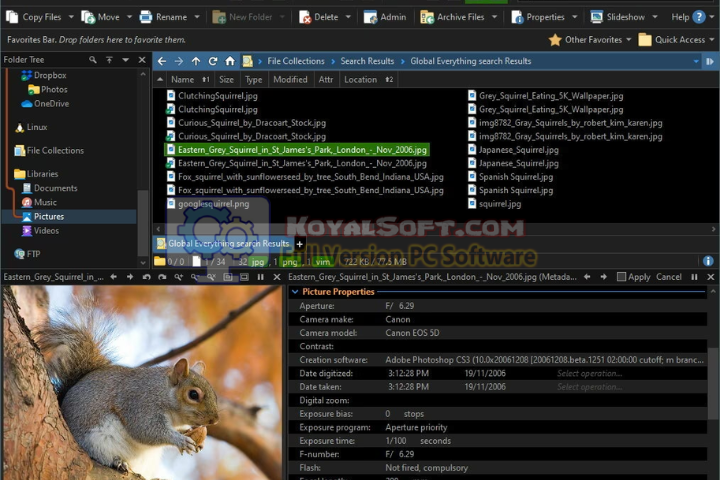Click the squirrel preview image
Image resolution: width=720 pixels, height=480 pixels.
(142, 382)
